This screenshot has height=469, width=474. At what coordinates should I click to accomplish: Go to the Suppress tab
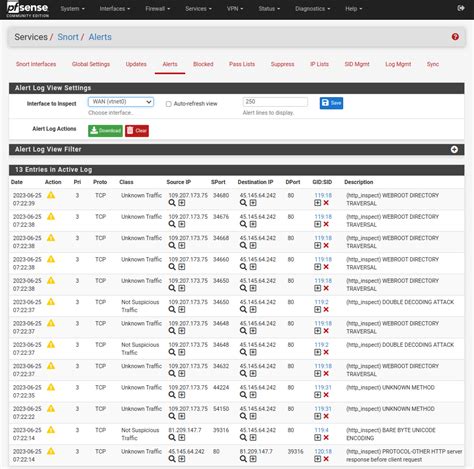click(x=282, y=64)
